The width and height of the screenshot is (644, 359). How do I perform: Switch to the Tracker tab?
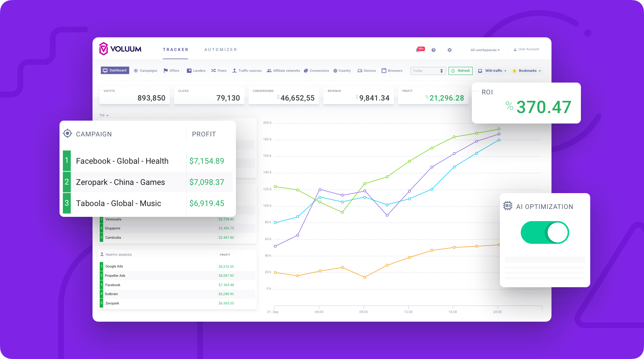(x=176, y=50)
